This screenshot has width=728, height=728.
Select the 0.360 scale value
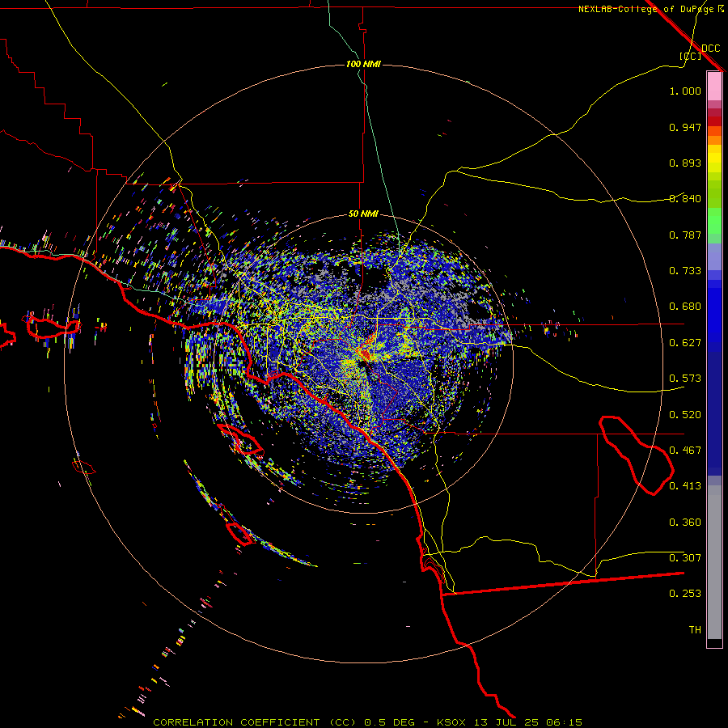(685, 523)
